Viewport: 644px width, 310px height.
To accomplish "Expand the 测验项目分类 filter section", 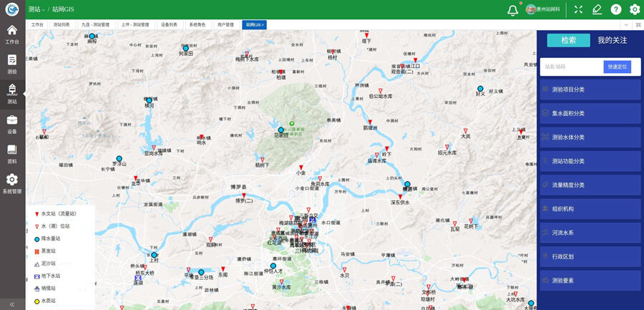I will pos(590,89).
